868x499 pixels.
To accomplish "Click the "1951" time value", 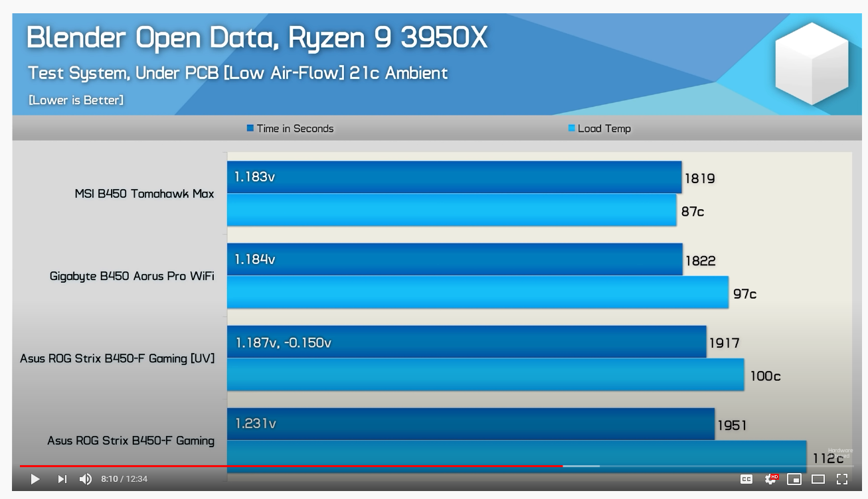I will click(x=733, y=425).
